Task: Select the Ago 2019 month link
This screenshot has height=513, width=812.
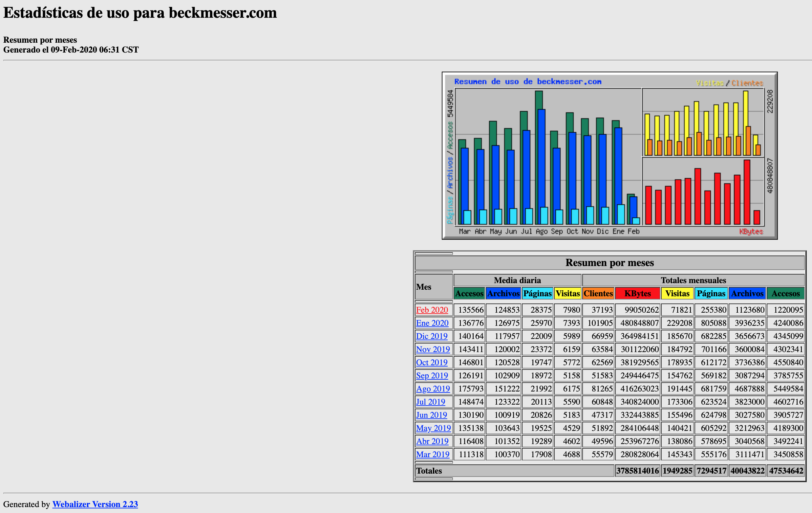Action: [x=433, y=389]
